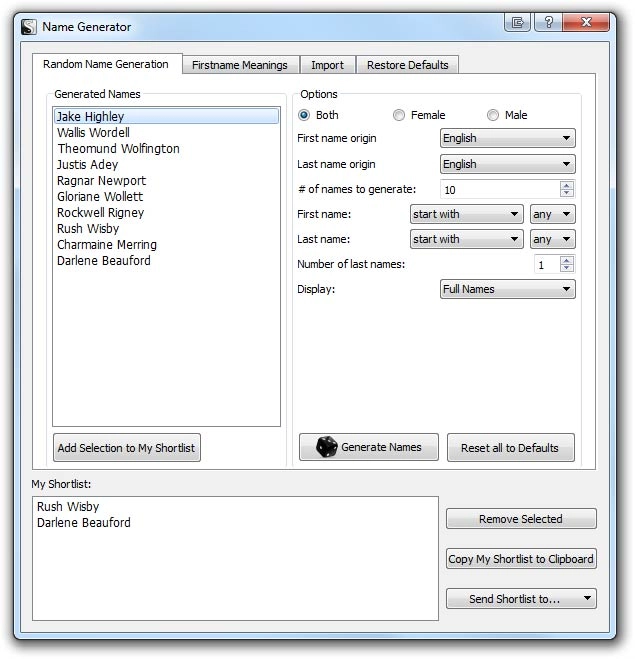Viewport: 635px width, 659px height.
Task: Close the Name Generator window
Action: pos(586,22)
